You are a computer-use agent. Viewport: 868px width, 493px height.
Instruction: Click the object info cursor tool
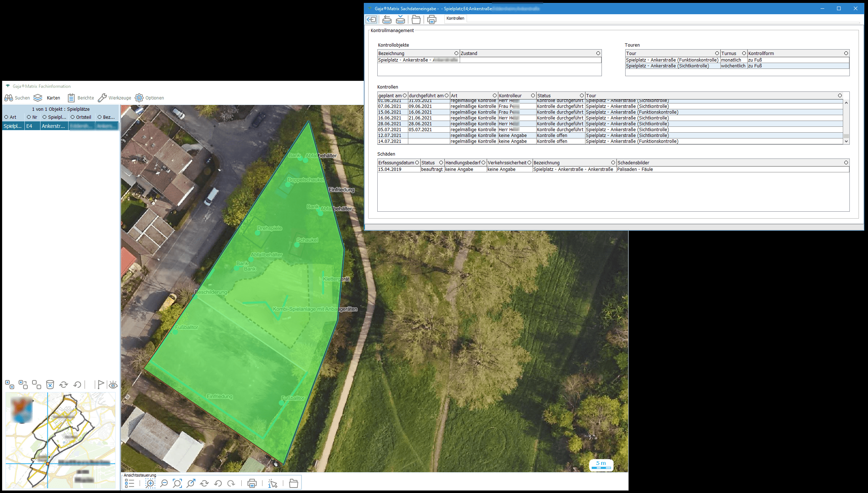[x=273, y=483]
